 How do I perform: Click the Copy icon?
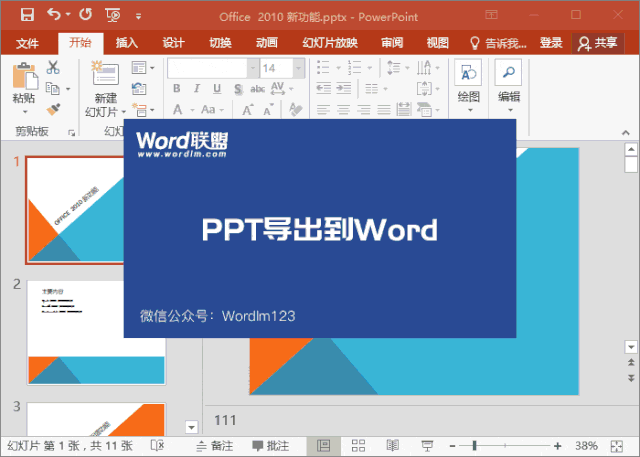click(53, 88)
